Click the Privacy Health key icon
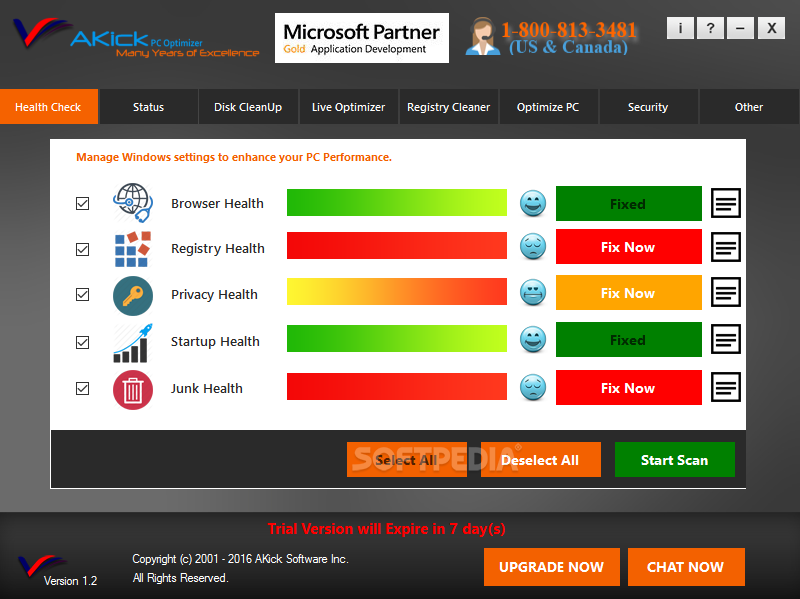This screenshot has height=599, width=800. [x=133, y=295]
